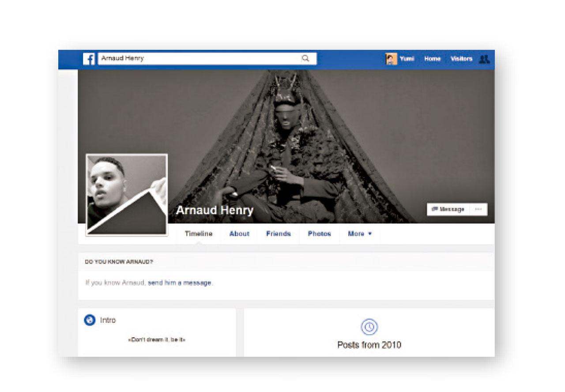Click Yumi's small avatar in top bar
This screenshot has width=565, height=392.
[x=391, y=59]
